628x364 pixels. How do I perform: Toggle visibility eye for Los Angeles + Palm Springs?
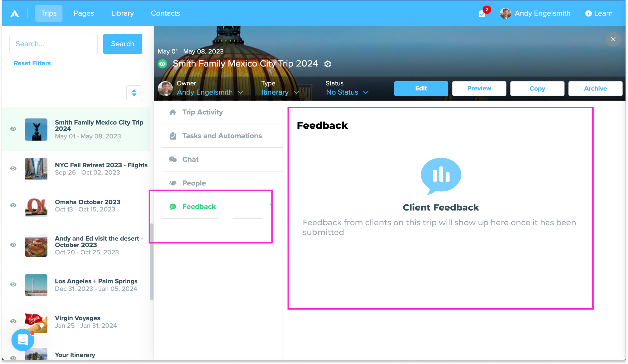pos(13,284)
